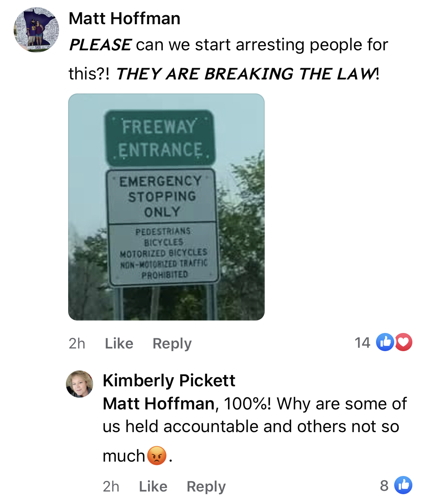Click the 2h timestamp on Kimberly's reply

point(111,486)
